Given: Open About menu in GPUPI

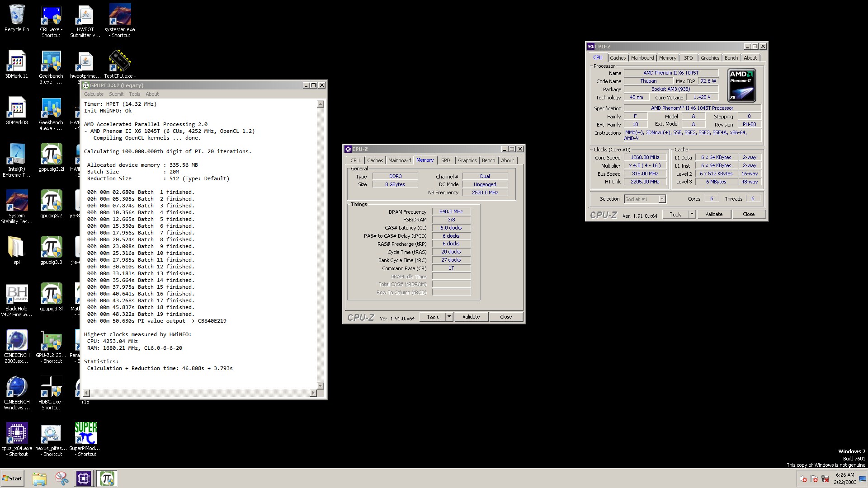Looking at the screenshot, I should pyautogui.click(x=152, y=94).
